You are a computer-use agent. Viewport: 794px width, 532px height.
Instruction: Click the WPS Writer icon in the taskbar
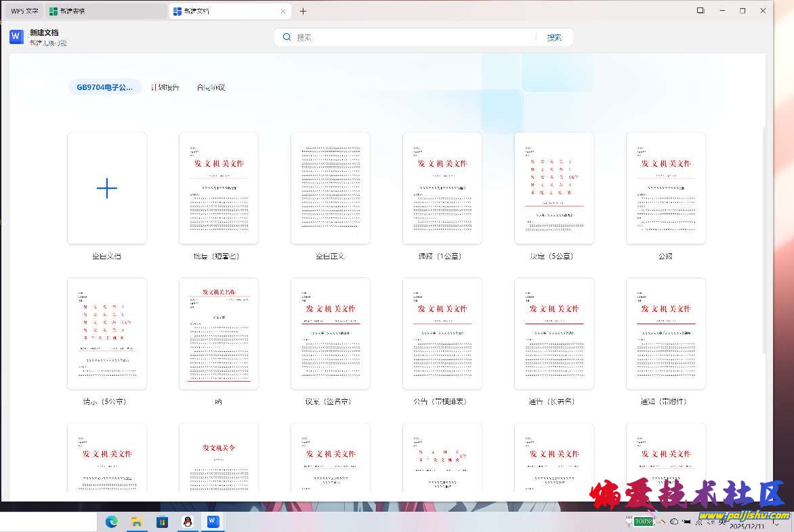tap(213, 521)
